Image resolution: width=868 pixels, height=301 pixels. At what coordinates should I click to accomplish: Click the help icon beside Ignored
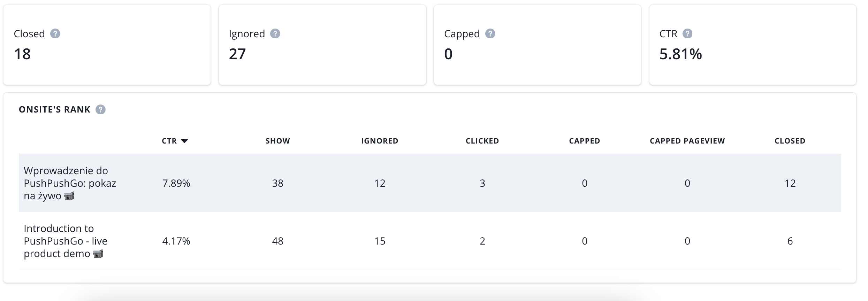click(x=275, y=34)
